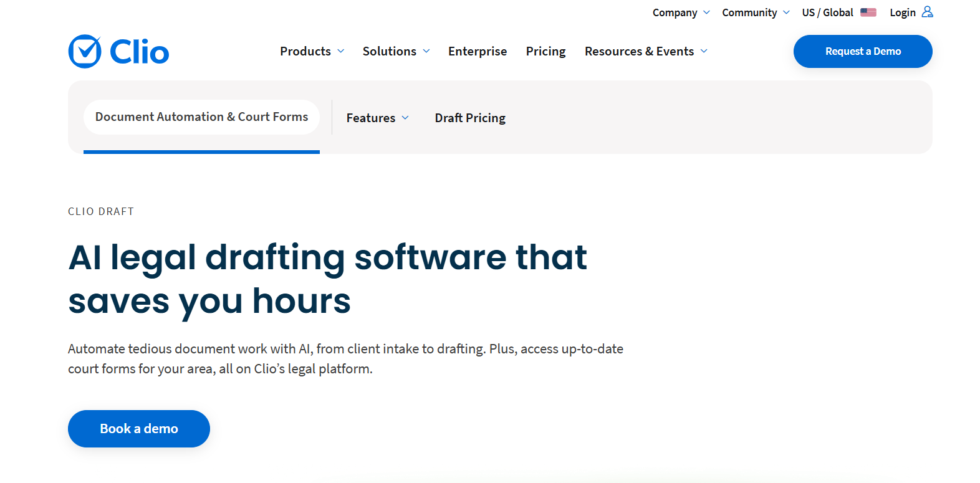Select Resources & Events navigation label
The width and height of the screenshot is (980, 483).
pos(639,51)
